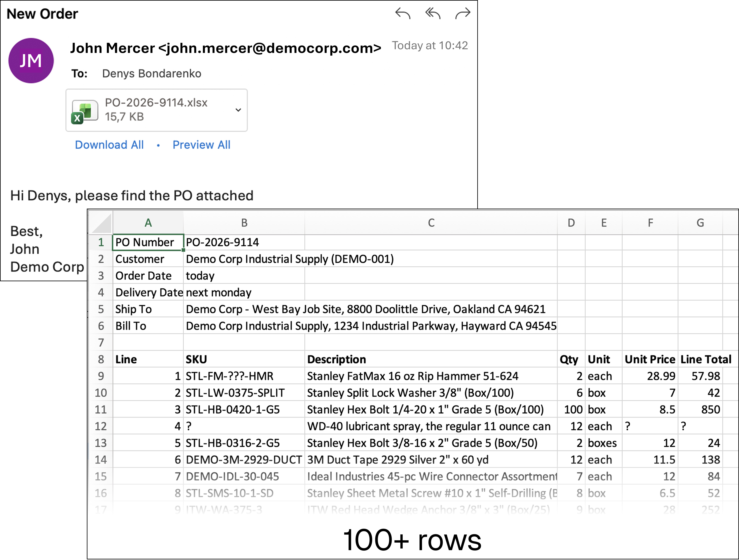Select column A header

(x=148, y=223)
